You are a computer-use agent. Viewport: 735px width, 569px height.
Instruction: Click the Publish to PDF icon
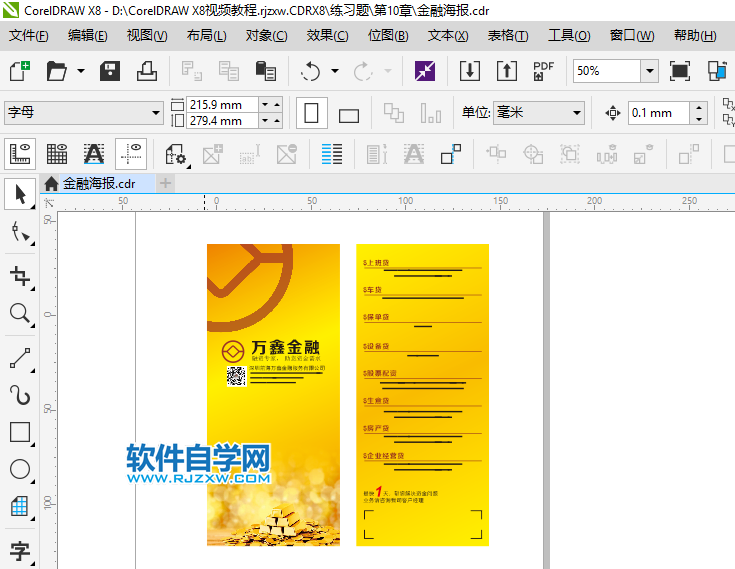[543, 71]
